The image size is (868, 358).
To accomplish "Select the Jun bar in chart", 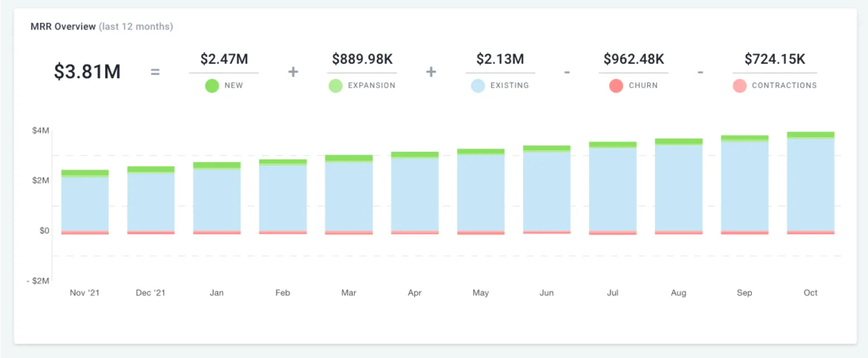I will [x=547, y=190].
